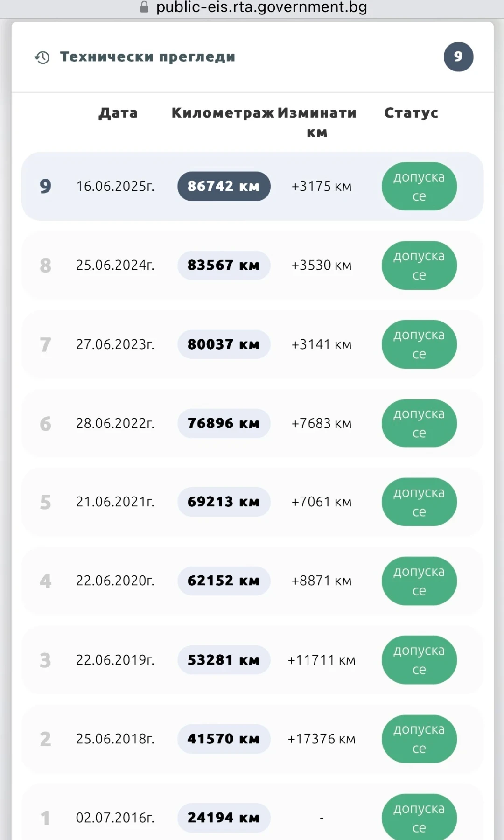Click the count badge showing 9

click(458, 57)
